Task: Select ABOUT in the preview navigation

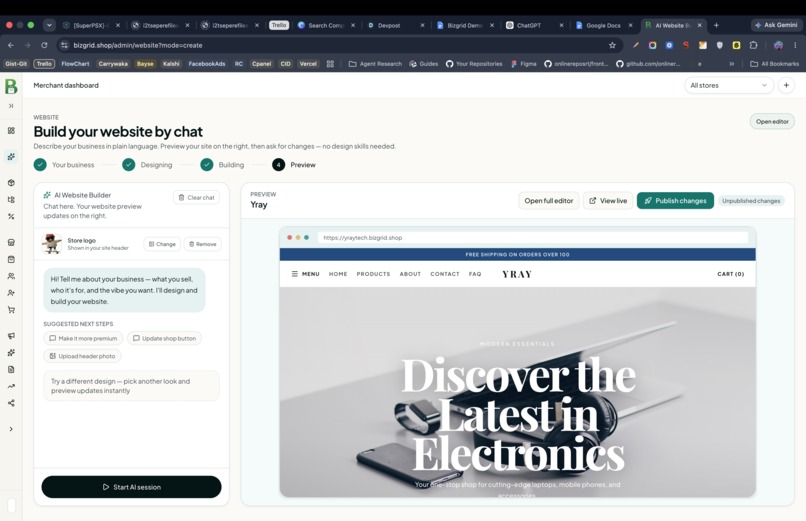Action: point(410,274)
